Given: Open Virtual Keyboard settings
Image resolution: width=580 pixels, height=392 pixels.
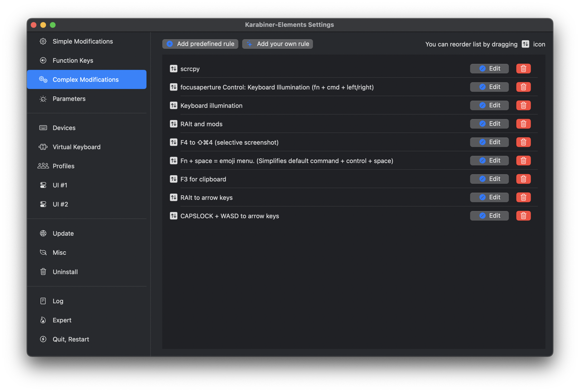Looking at the screenshot, I should coord(87,147).
